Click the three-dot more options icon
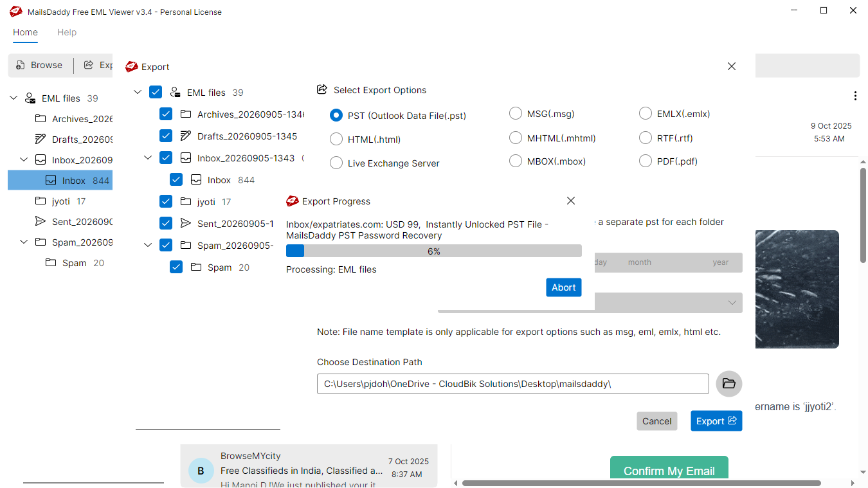 pos(855,96)
